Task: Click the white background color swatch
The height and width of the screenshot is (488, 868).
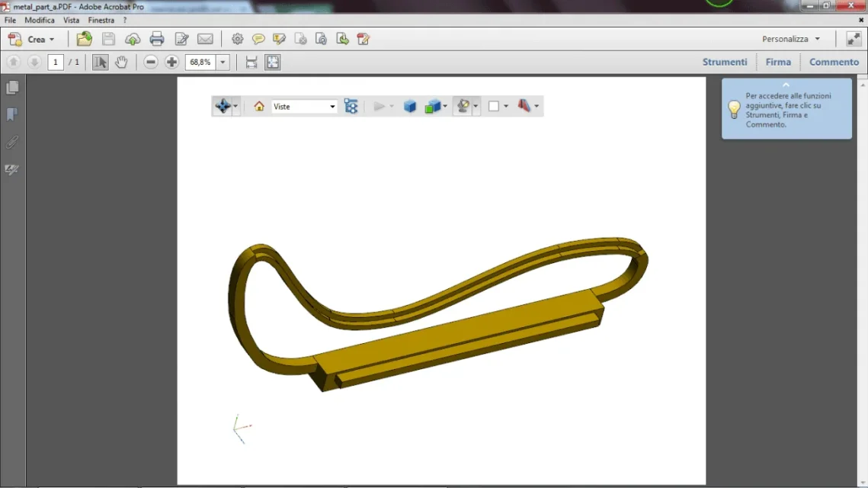Action: click(x=494, y=106)
